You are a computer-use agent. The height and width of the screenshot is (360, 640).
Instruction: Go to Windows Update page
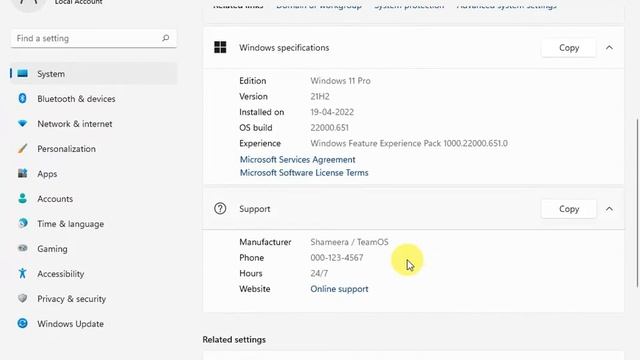pyautogui.click(x=93, y=324)
